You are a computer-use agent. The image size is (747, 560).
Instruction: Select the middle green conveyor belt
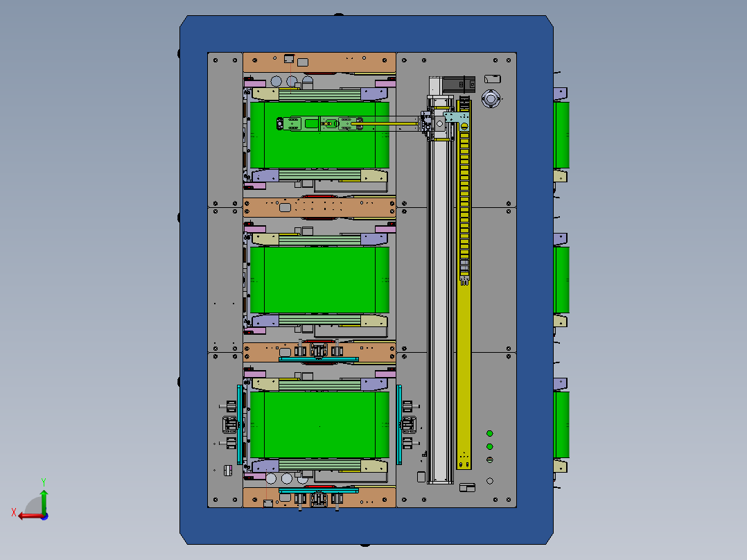pyautogui.click(x=319, y=280)
